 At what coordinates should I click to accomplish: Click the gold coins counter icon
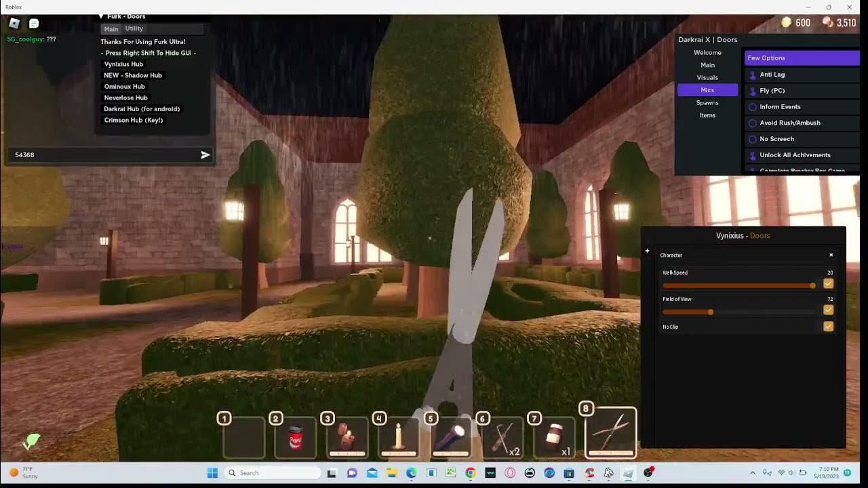tap(787, 22)
